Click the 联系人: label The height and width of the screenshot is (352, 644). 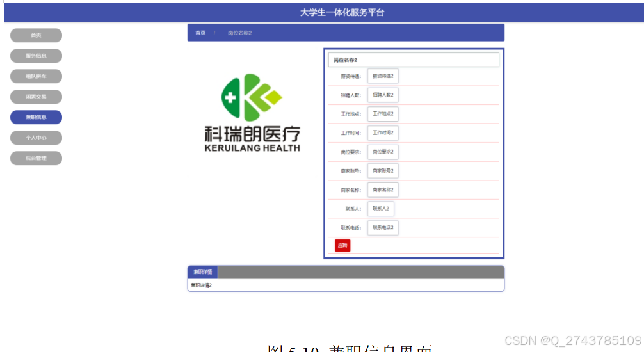353,209
